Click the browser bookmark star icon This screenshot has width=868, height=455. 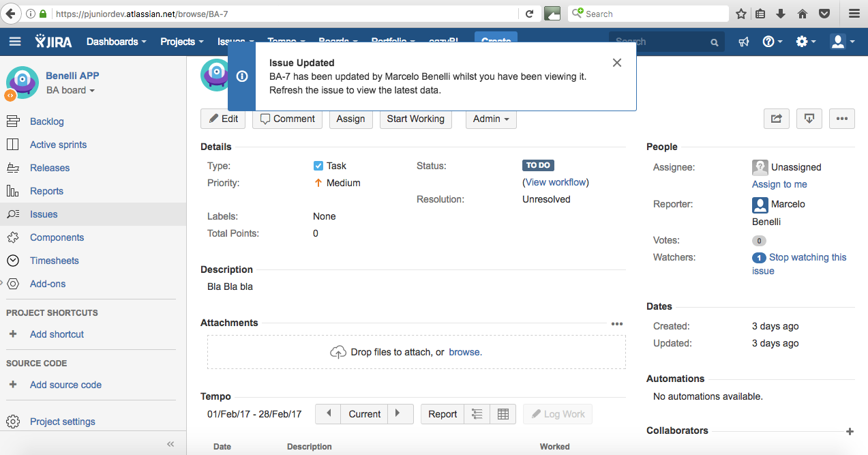click(x=741, y=14)
